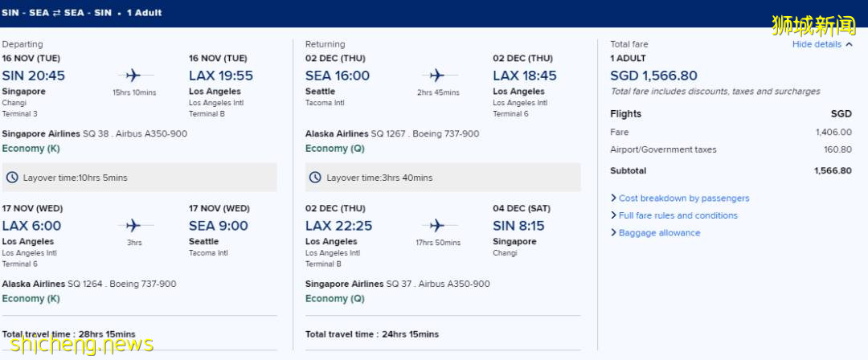Click the Economy (Q) label for SQ 37

334,299
